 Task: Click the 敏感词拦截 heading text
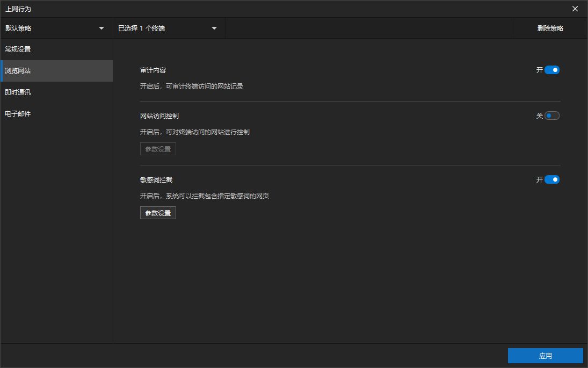(156, 179)
